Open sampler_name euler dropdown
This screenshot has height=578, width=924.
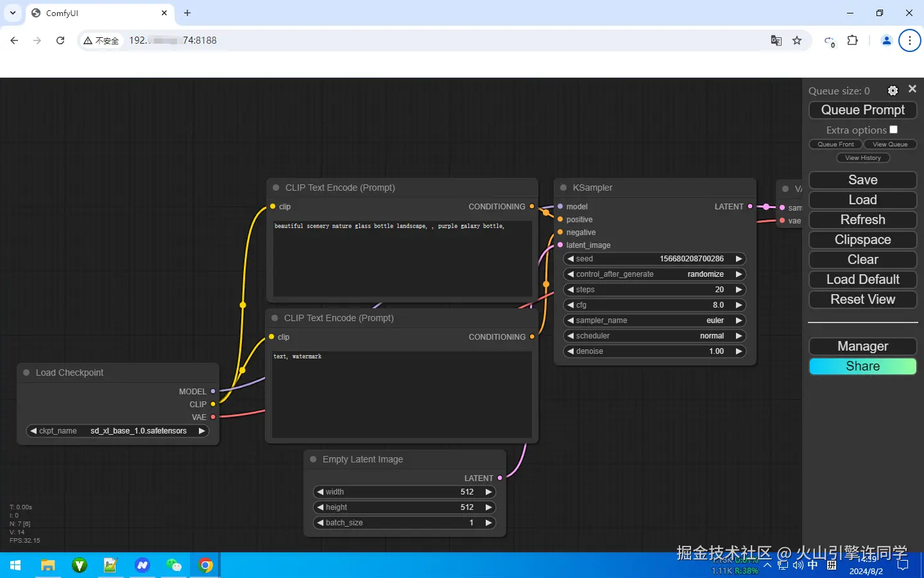click(654, 320)
